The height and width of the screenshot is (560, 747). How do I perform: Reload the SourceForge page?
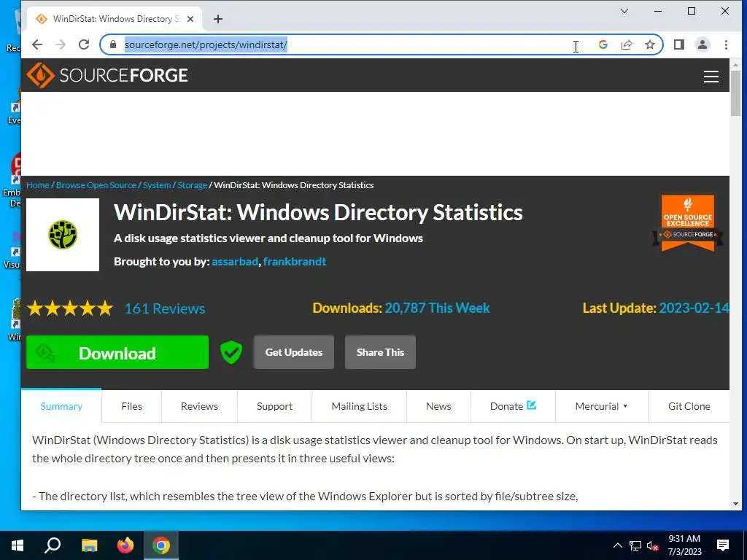[84, 44]
